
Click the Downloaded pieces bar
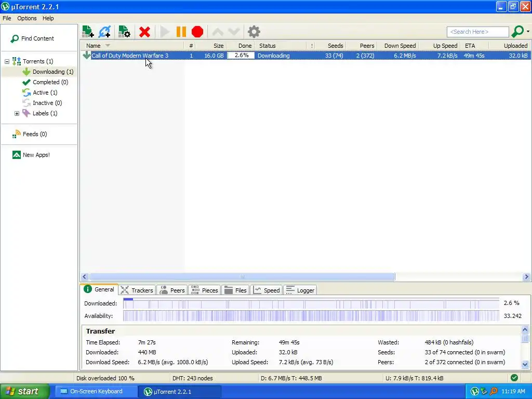click(311, 303)
